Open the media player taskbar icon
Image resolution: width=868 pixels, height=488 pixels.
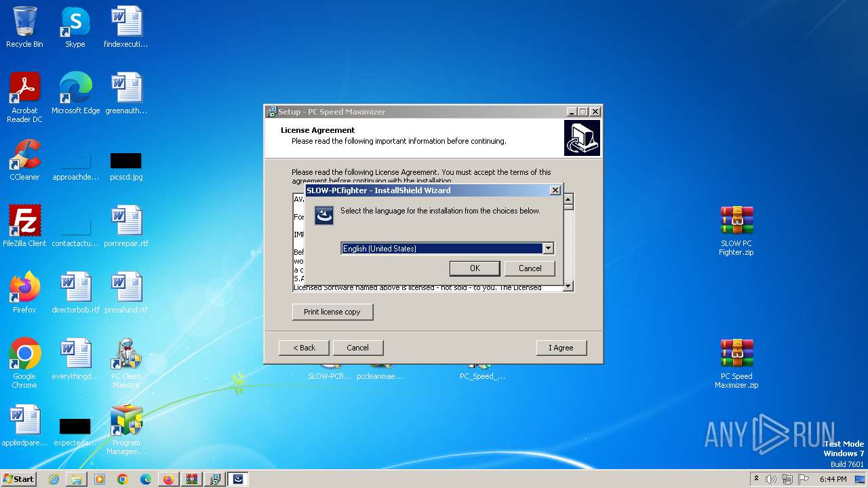(x=100, y=479)
